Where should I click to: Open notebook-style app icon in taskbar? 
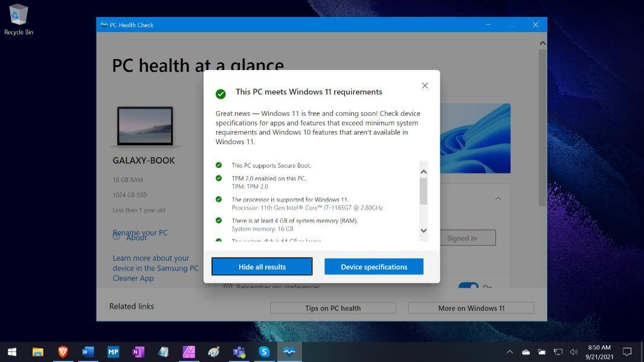point(164,352)
